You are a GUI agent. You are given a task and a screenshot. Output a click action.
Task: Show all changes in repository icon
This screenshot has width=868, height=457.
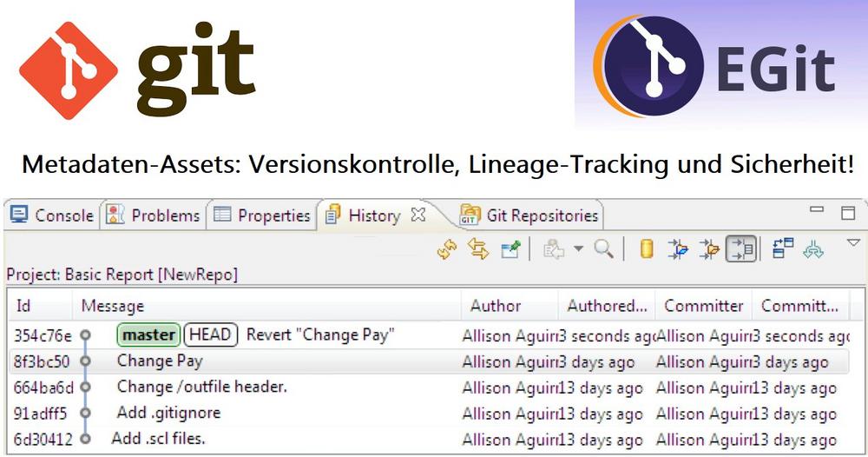[647, 250]
